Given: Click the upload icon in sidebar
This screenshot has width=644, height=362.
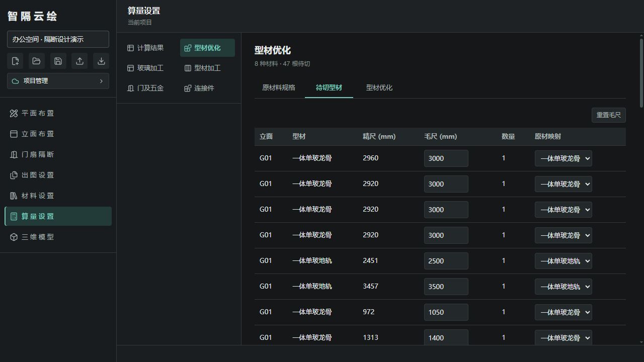Looking at the screenshot, I should (x=79, y=61).
